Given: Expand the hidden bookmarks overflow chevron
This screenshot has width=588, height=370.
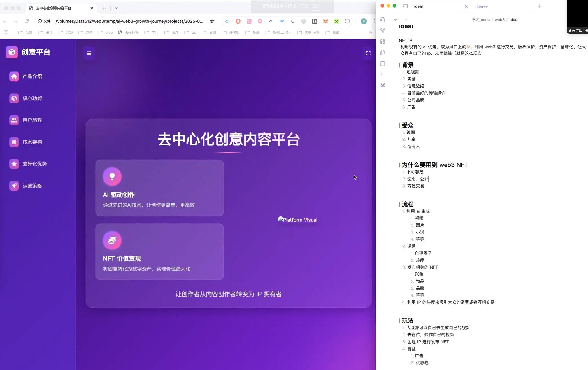Looking at the screenshot, I should (x=370, y=33).
